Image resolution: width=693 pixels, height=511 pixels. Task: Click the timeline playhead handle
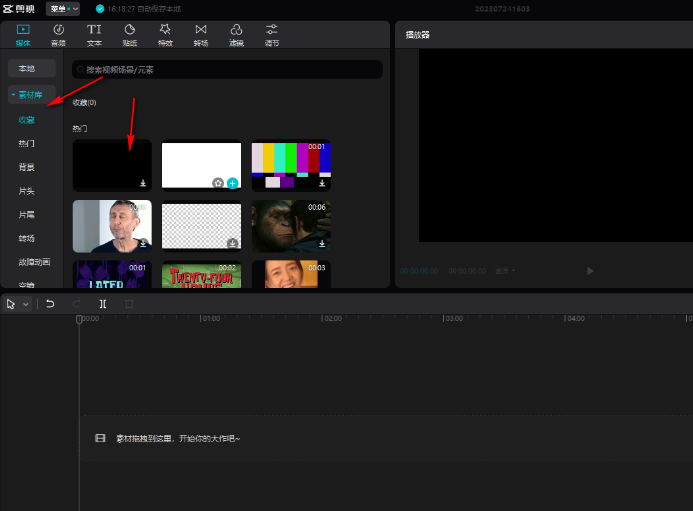[x=79, y=319]
